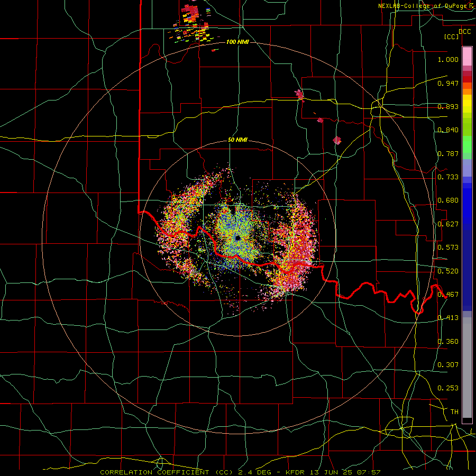Click the DCC label above the color bar

pos(464,32)
